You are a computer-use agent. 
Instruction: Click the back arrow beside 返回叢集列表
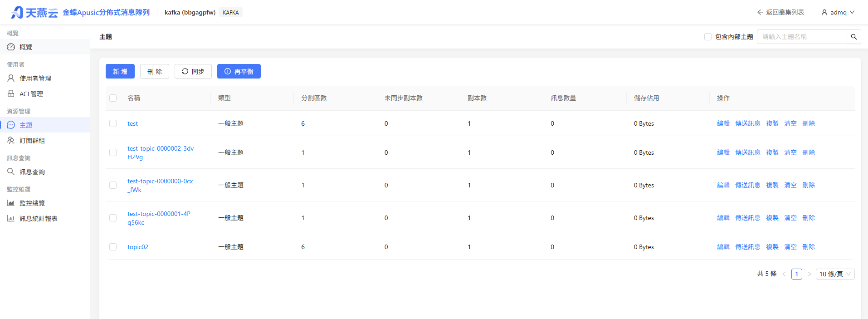[760, 12]
